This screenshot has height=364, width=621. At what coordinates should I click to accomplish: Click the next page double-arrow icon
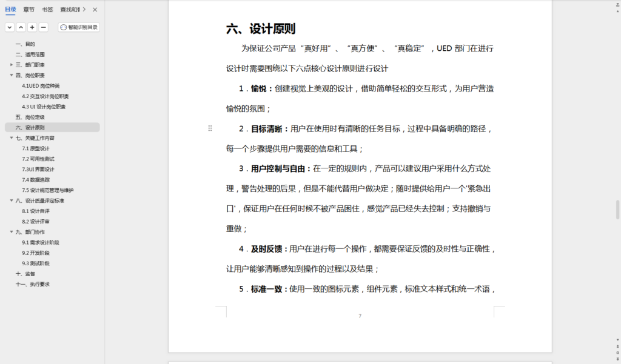(x=617, y=359)
